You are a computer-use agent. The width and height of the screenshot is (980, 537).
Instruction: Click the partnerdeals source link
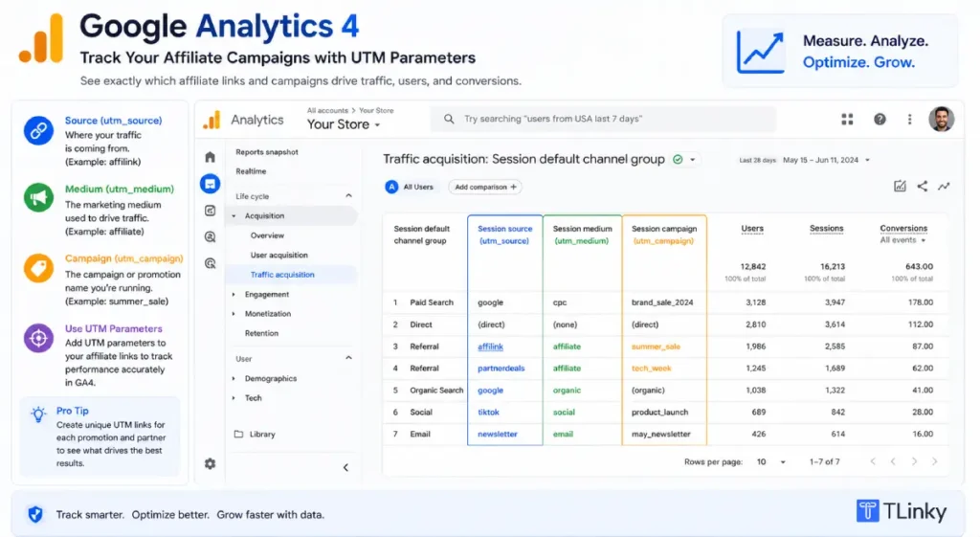501,369
